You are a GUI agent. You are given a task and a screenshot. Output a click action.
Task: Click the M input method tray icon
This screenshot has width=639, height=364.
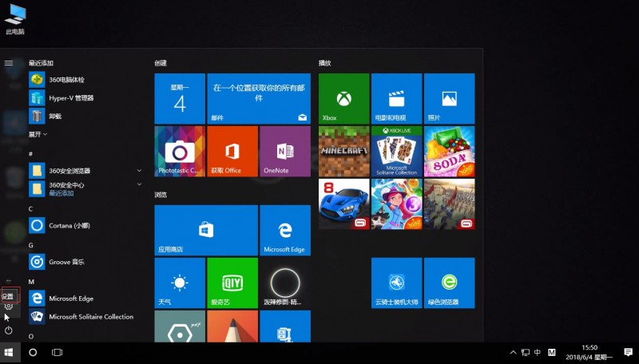551,352
